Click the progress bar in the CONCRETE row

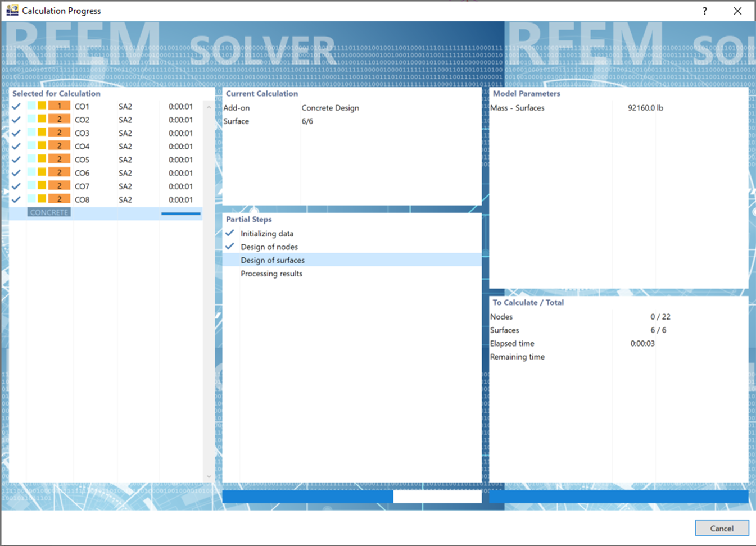coord(181,213)
